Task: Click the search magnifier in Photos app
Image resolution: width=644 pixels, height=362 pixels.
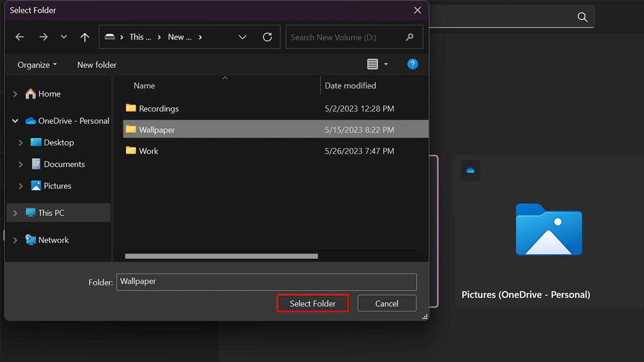Action: click(582, 17)
